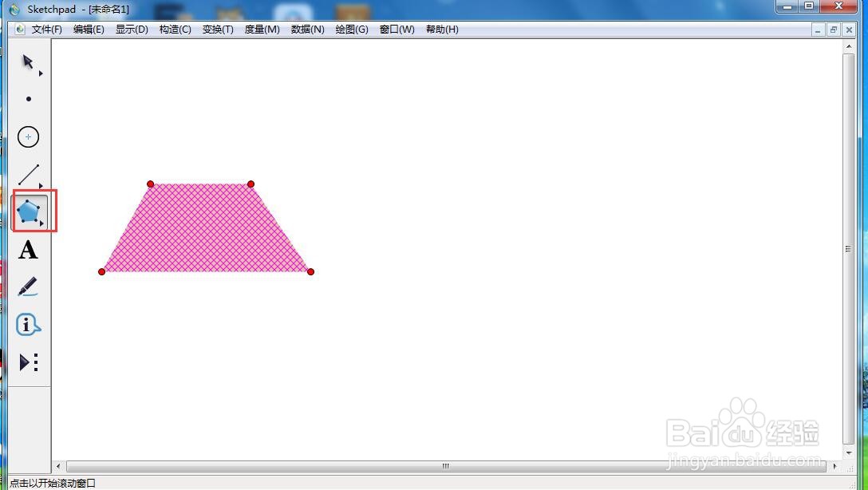Screen dimensions: 868x490
Task: Click the document icon beside the 文件 menu
Action: click(20, 30)
